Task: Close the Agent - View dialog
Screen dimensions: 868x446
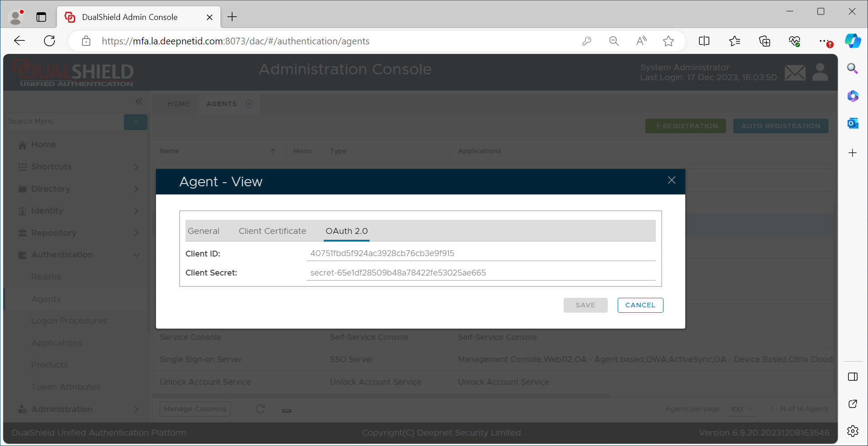Action: 671,180
